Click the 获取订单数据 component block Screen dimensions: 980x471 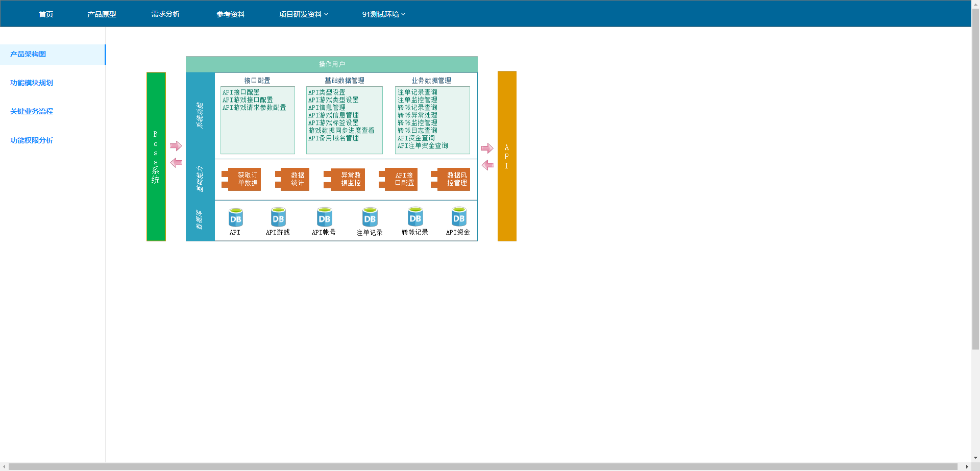[241, 179]
